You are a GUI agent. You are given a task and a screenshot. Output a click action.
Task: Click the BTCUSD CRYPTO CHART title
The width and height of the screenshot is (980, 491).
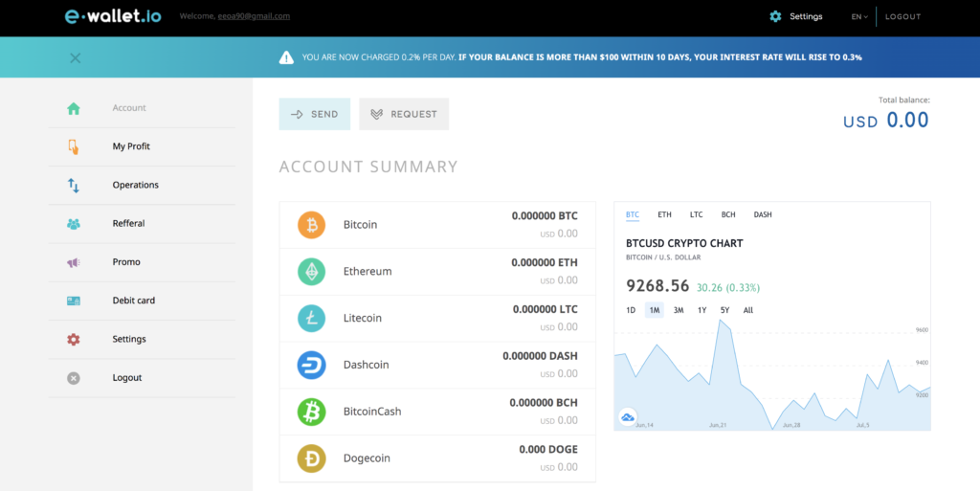coord(684,244)
